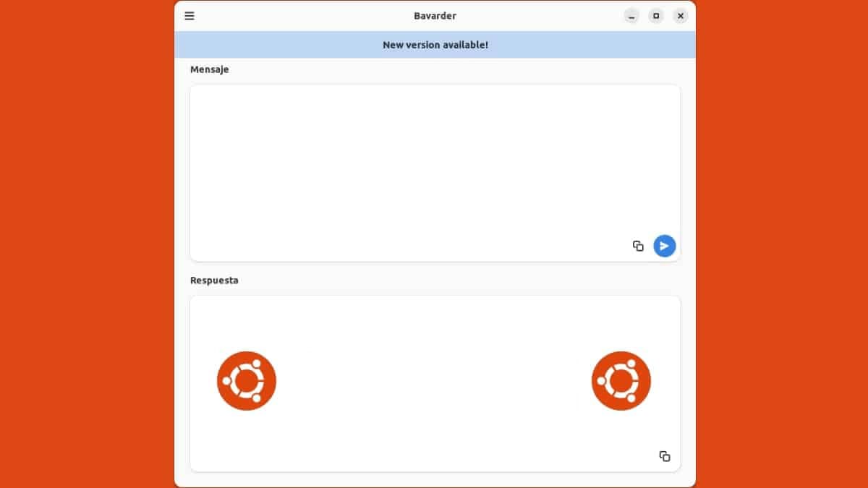Close the Bavarder window
Screen dimensions: 868x488
pyautogui.click(x=681, y=16)
